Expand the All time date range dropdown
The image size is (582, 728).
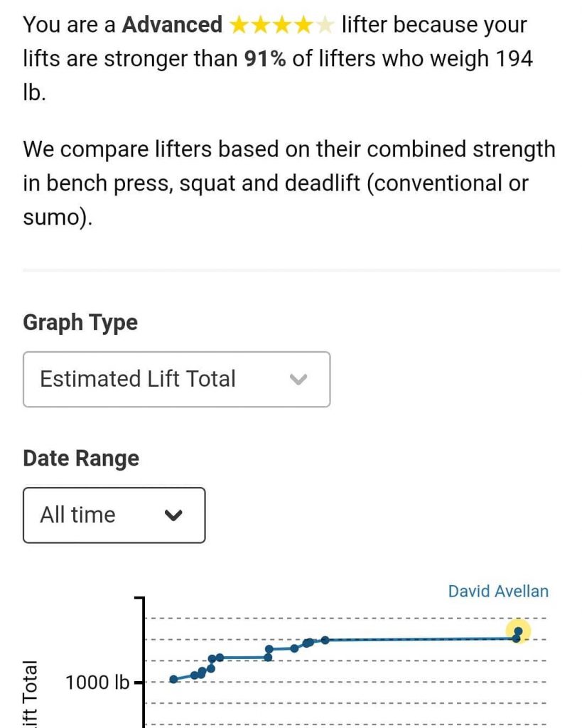(114, 515)
